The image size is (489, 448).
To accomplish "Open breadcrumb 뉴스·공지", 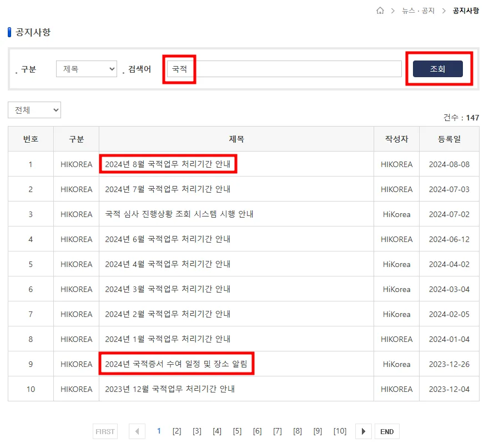I will [x=418, y=11].
